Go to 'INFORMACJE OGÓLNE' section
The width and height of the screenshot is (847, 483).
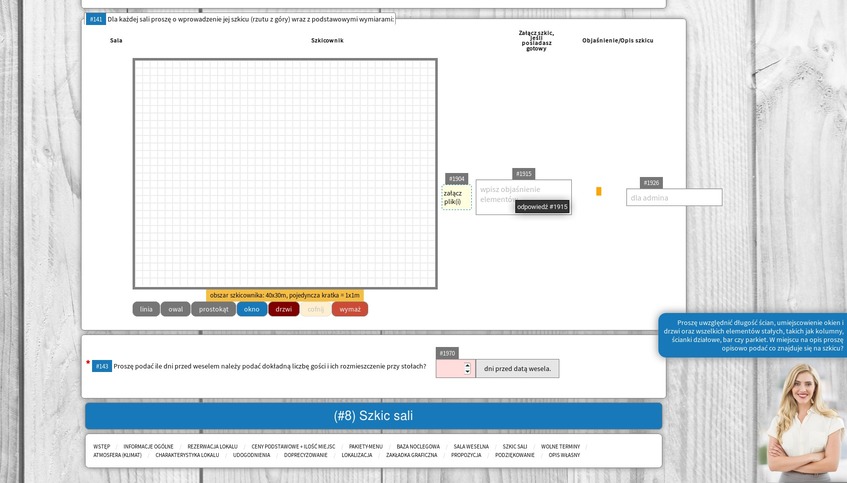click(148, 446)
